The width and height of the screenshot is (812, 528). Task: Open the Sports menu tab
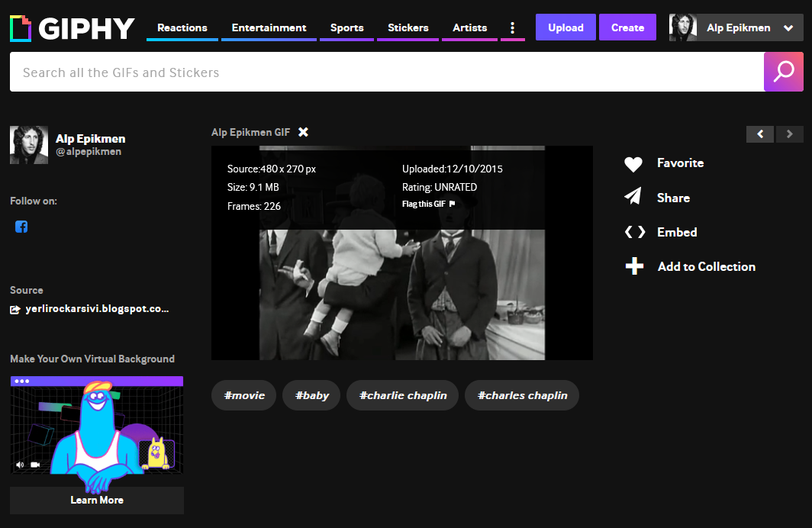347,28
